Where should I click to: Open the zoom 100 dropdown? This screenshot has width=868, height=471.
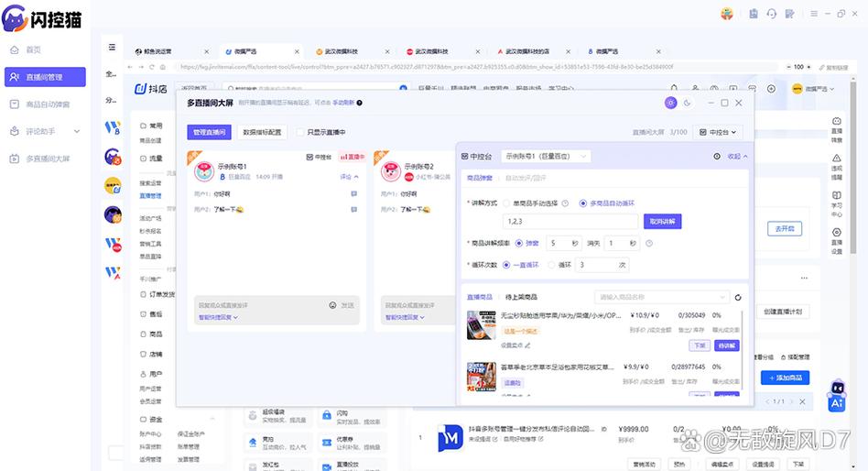click(798, 67)
